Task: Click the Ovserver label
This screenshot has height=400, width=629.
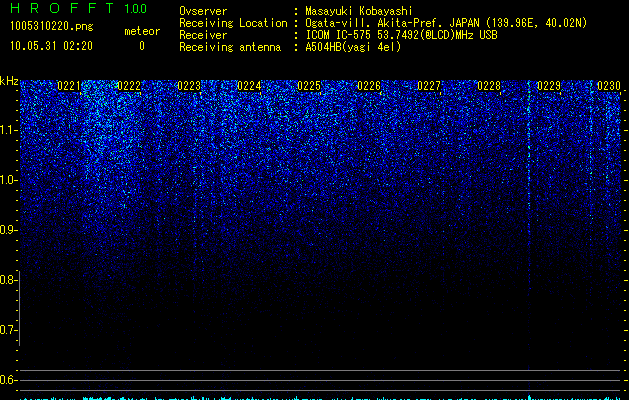Action: click(x=203, y=11)
